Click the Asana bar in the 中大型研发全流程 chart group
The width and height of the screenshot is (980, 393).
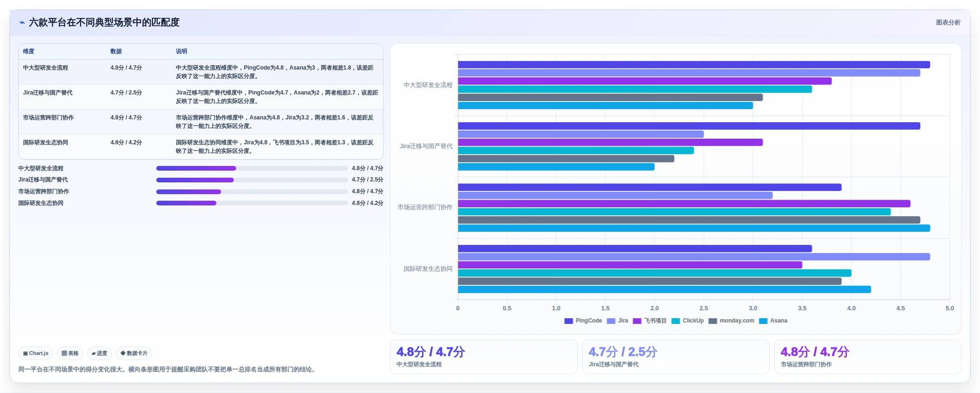click(x=606, y=106)
